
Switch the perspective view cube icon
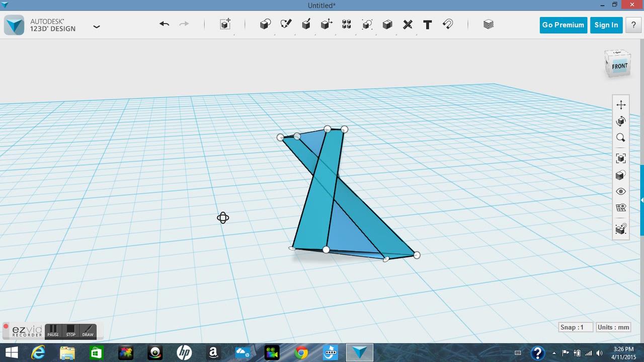coord(621,175)
